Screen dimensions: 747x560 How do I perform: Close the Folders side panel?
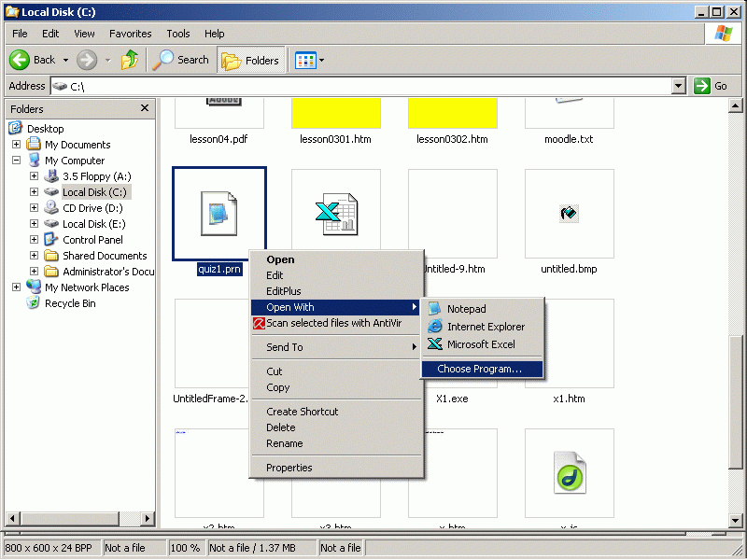(145, 108)
